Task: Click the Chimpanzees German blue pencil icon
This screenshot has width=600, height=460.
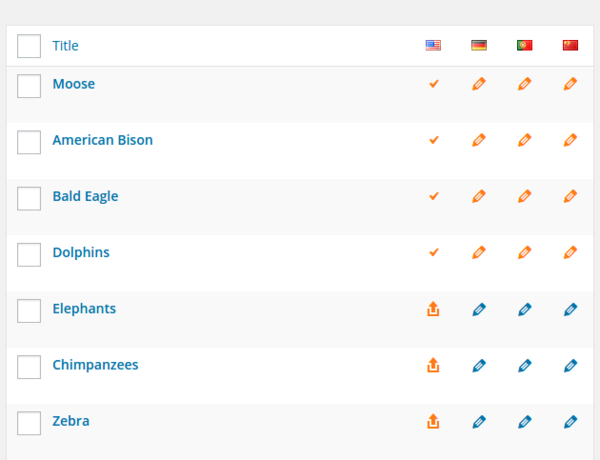Action: pos(479,366)
